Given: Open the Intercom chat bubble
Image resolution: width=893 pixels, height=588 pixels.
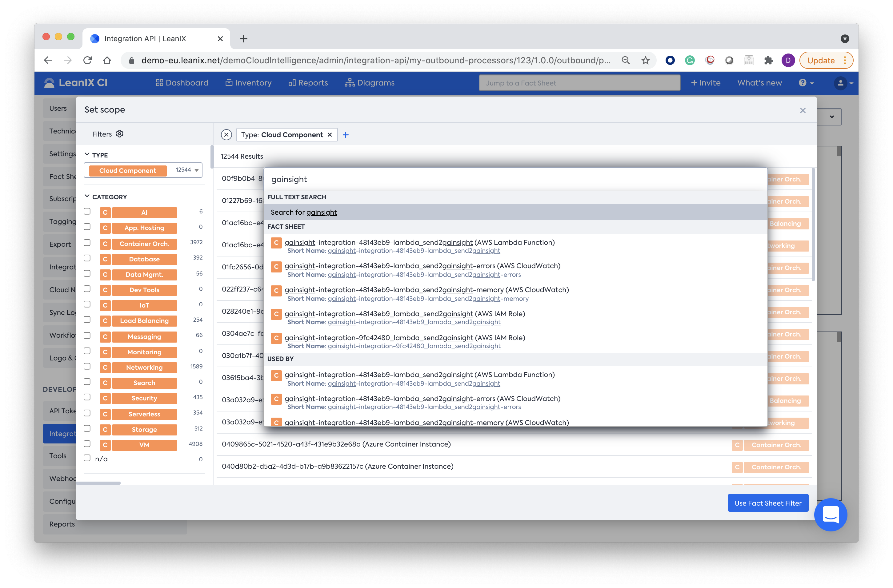Looking at the screenshot, I should [x=830, y=514].
